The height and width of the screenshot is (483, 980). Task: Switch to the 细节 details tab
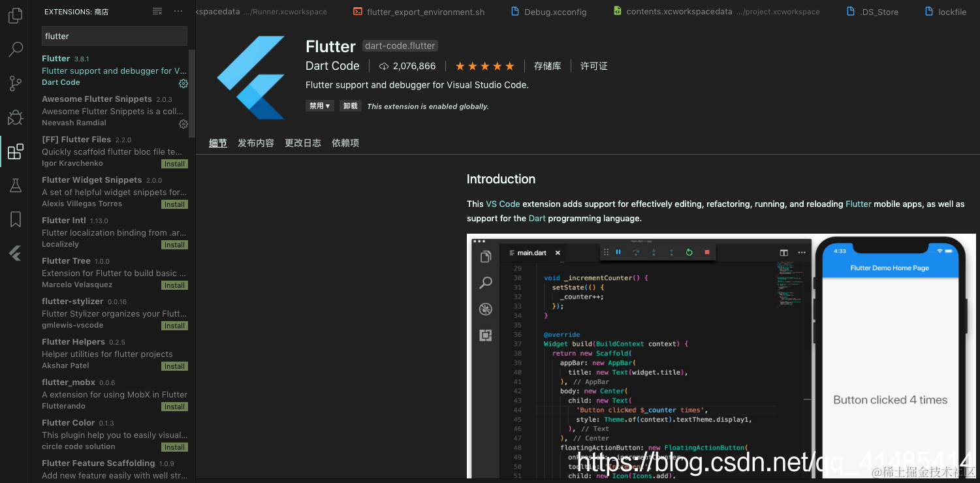218,143
